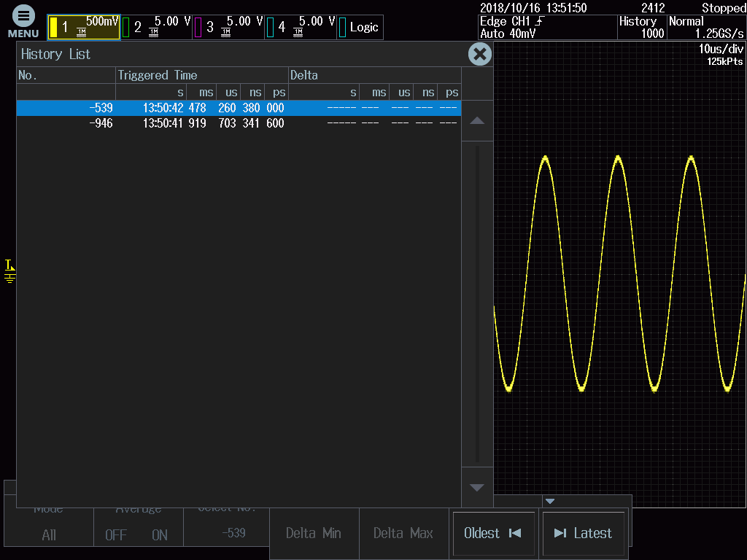Jump to the Oldest history record
Viewport: 747px width, 560px height.
(493, 533)
